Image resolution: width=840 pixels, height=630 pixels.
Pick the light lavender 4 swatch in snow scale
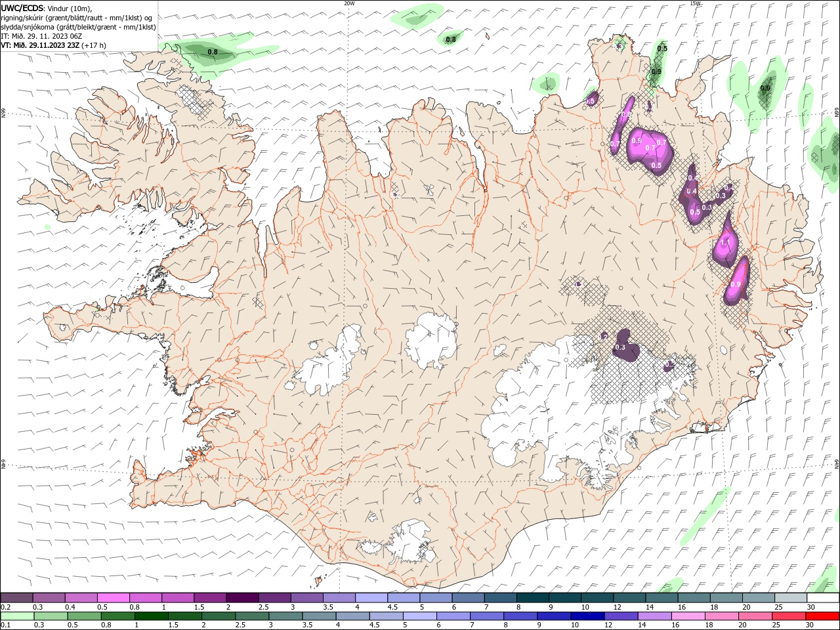point(370,598)
